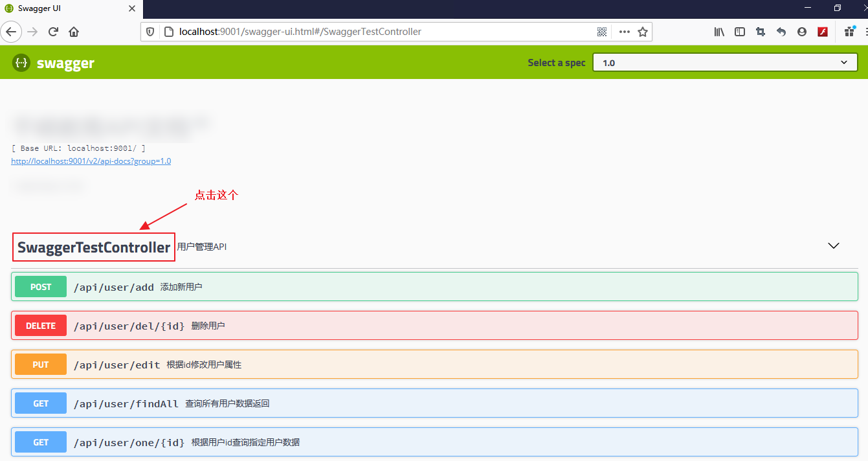Show site information for localhost
Image resolution: width=868 pixels, height=461 pixels.
click(x=168, y=31)
